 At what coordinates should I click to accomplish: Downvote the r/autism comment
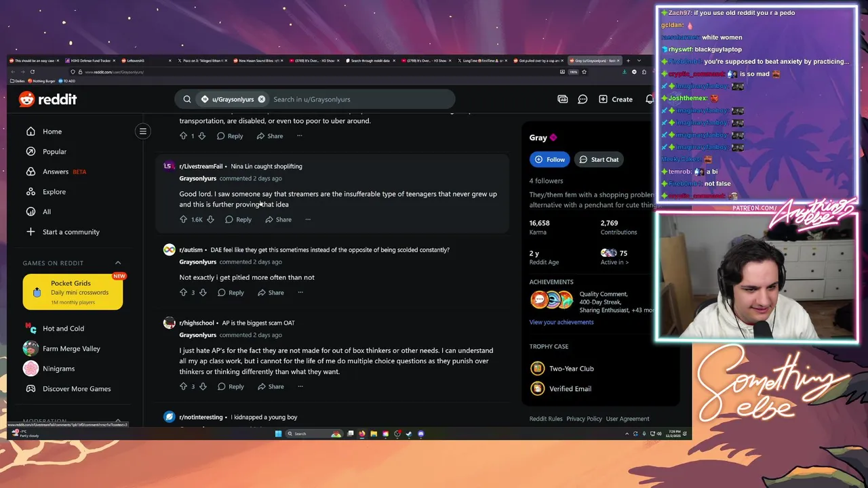click(202, 293)
